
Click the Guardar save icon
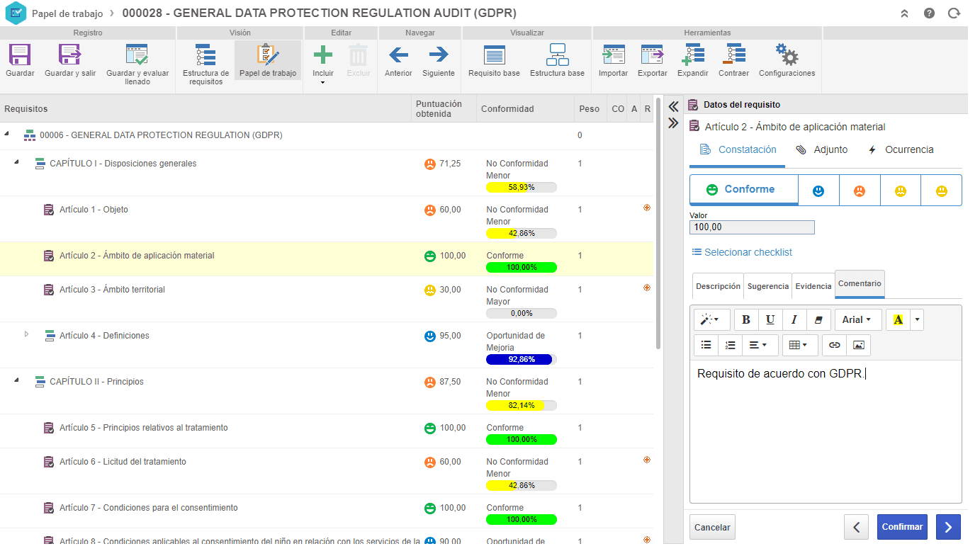coord(20,55)
